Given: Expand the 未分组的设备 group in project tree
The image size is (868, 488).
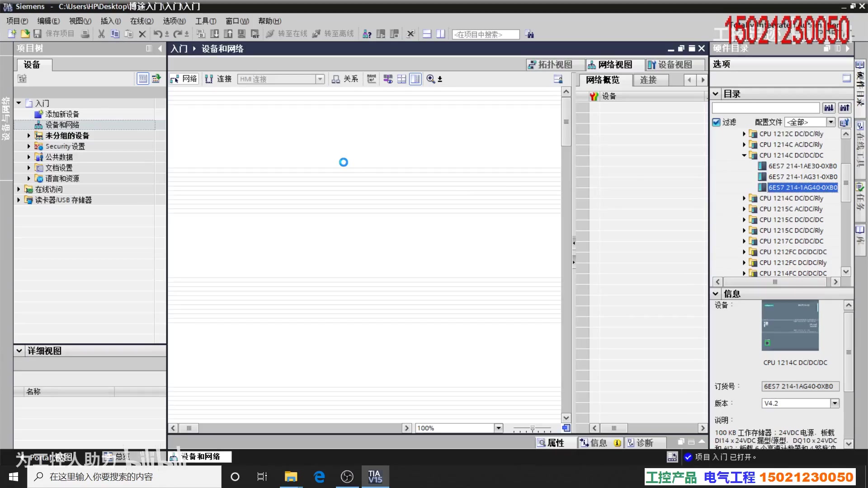Looking at the screenshot, I should 28,135.
